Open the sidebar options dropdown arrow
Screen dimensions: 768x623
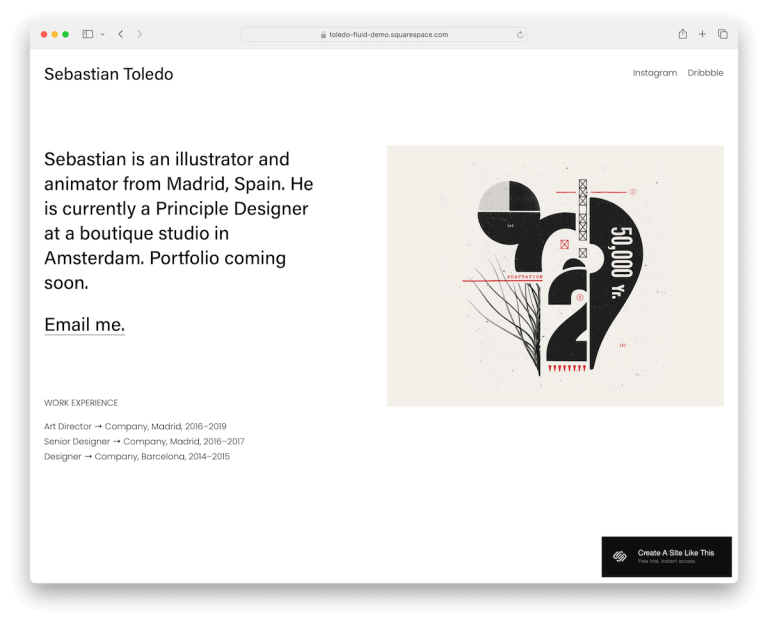click(102, 34)
